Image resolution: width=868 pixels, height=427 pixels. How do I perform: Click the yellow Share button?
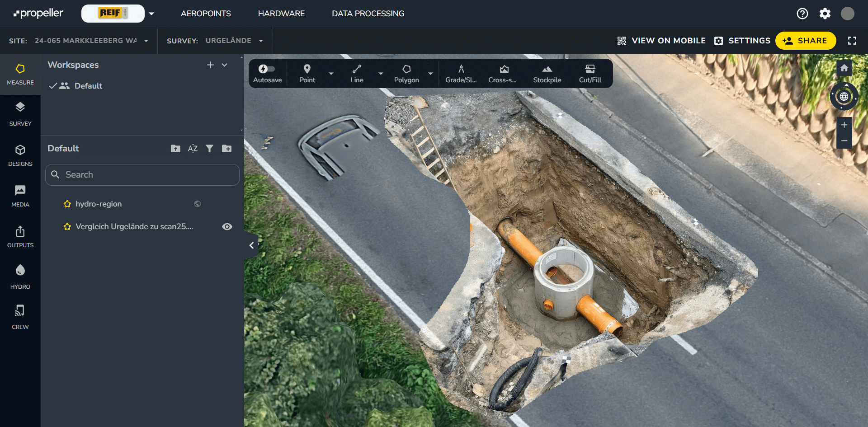[805, 41]
